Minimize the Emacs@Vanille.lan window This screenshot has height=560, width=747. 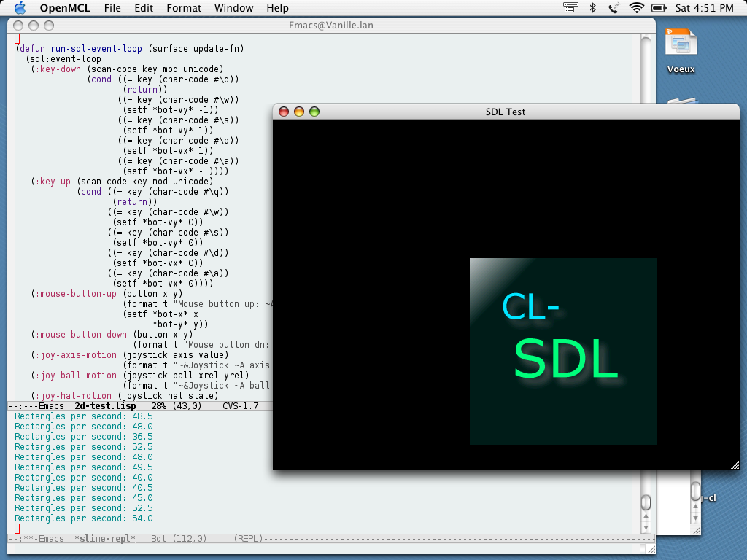tap(34, 26)
